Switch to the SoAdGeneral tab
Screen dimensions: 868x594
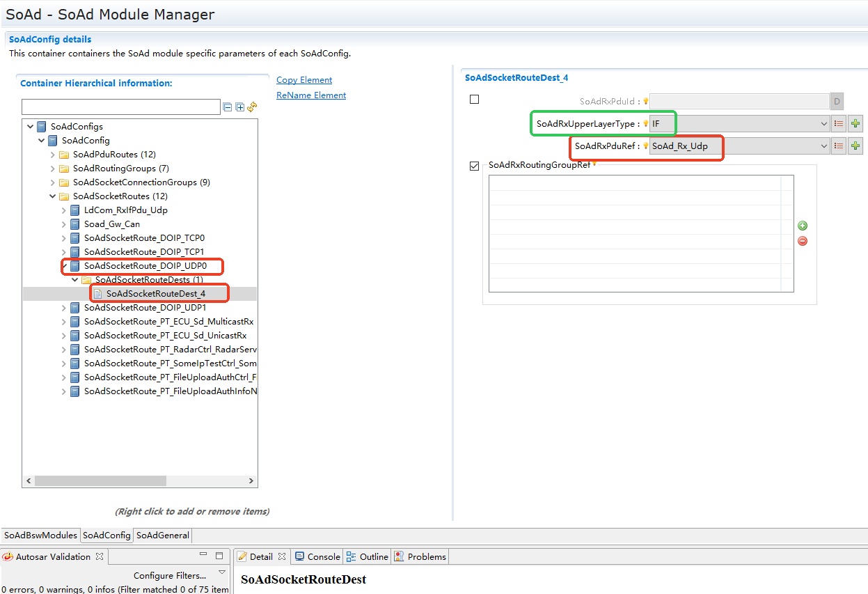click(162, 536)
